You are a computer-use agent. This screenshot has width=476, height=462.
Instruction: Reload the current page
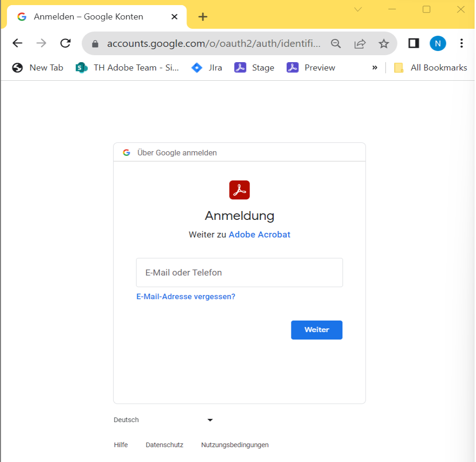[x=65, y=43]
